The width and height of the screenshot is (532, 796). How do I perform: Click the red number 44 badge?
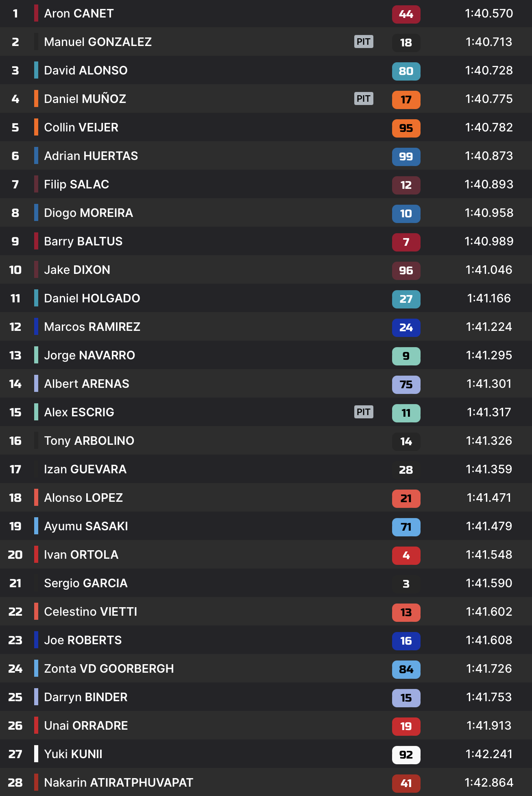[406, 14]
